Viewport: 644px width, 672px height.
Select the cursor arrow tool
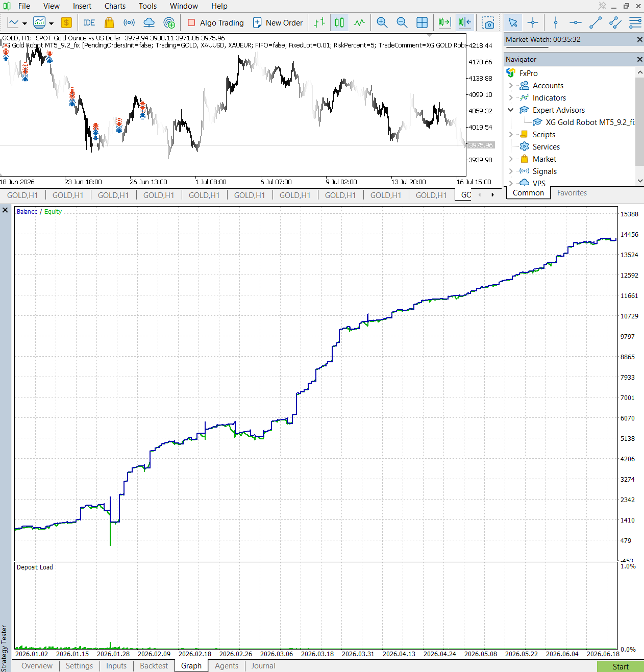click(513, 22)
